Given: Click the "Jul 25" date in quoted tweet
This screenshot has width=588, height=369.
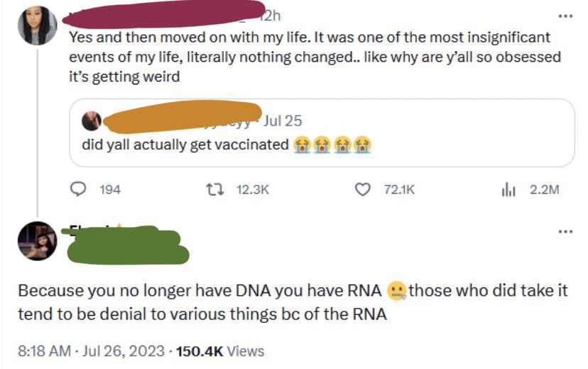Looking at the screenshot, I should tap(283, 121).
